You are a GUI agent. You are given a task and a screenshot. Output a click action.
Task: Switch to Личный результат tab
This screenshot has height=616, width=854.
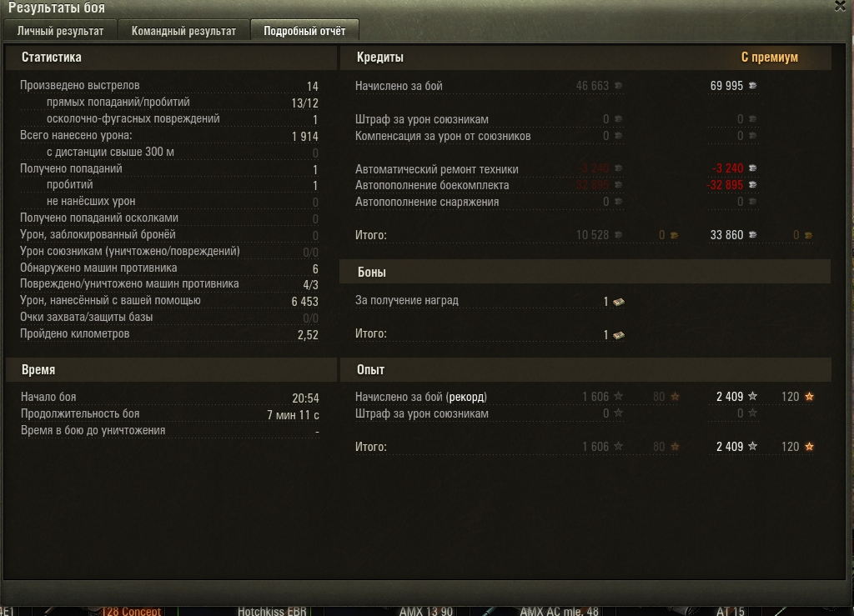pyautogui.click(x=60, y=31)
